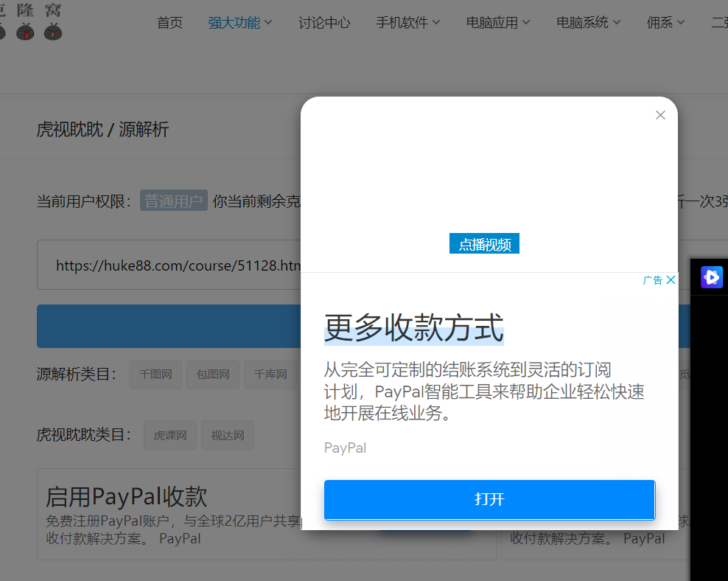Dismiss the PayPal ad close icon
This screenshot has height=581, width=728.
[x=671, y=279]
